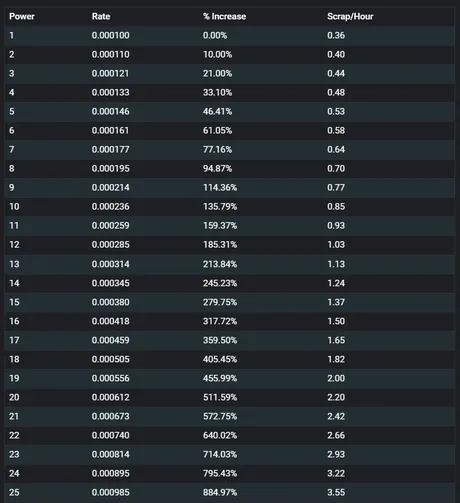
Task: Select the rate cell 0.000612
Action: click(x=110, y=397)
